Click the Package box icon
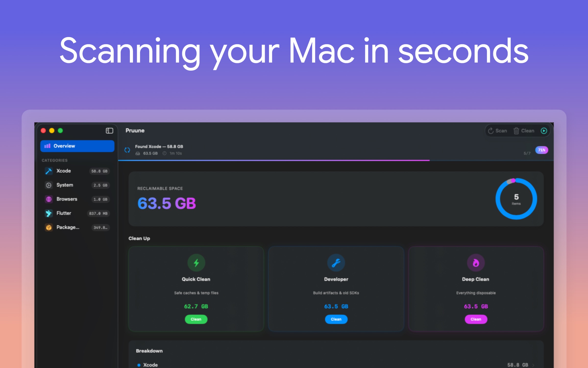This screenshot has width=588, height=368. pos(49,227)
